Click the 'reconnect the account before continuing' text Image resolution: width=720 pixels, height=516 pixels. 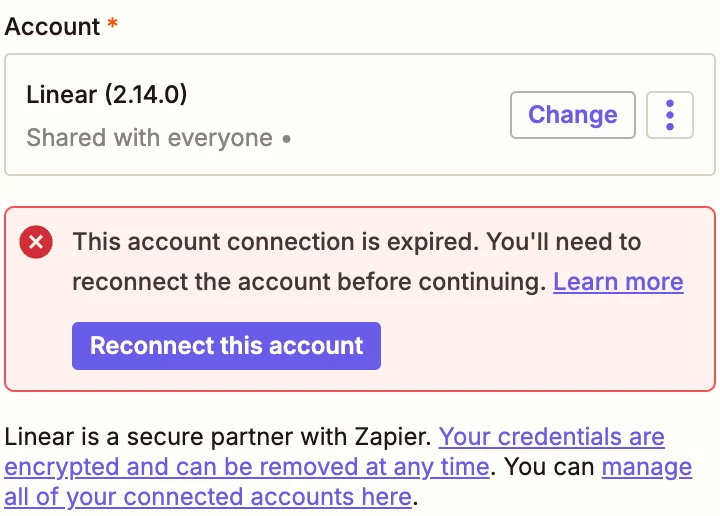coord(309,281)
